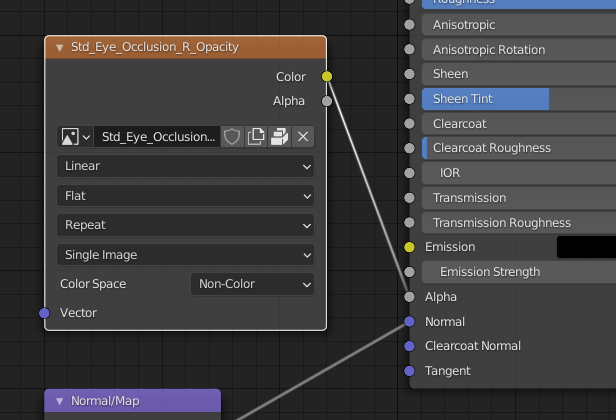Viewport: 616px width, 420px height.
Task: Click the Clearcoat input socket
Action: (x=409, y=124)
